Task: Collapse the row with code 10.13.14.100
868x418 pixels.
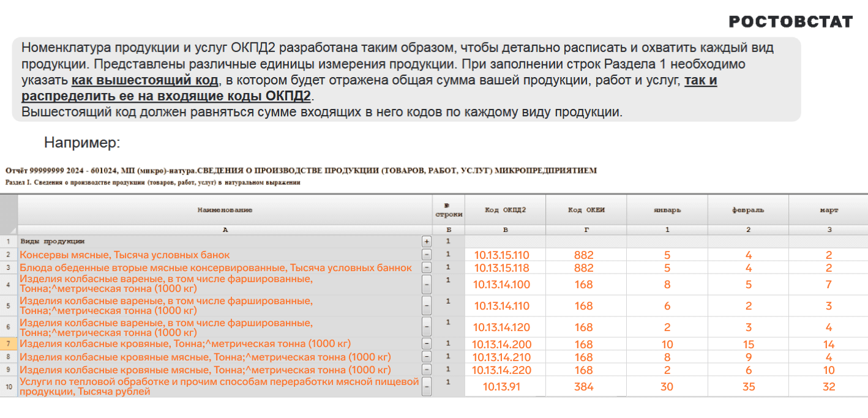Action: [427, 284]
